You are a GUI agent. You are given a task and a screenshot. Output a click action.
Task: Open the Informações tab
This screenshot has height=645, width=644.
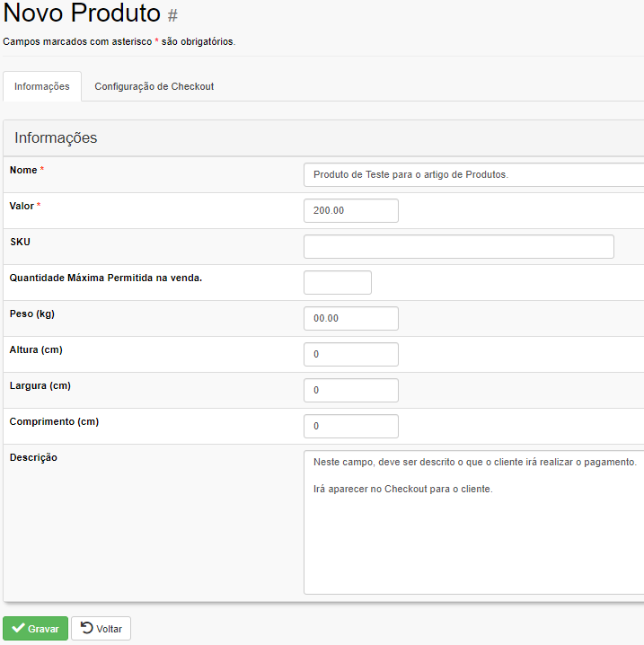pyautogui.click(x=42, y=86)
